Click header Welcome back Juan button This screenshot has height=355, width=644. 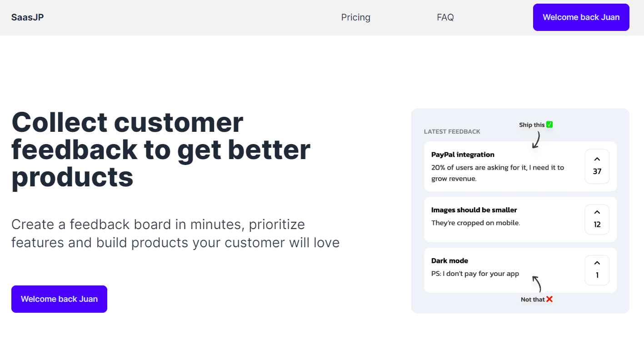click(581, 17)
